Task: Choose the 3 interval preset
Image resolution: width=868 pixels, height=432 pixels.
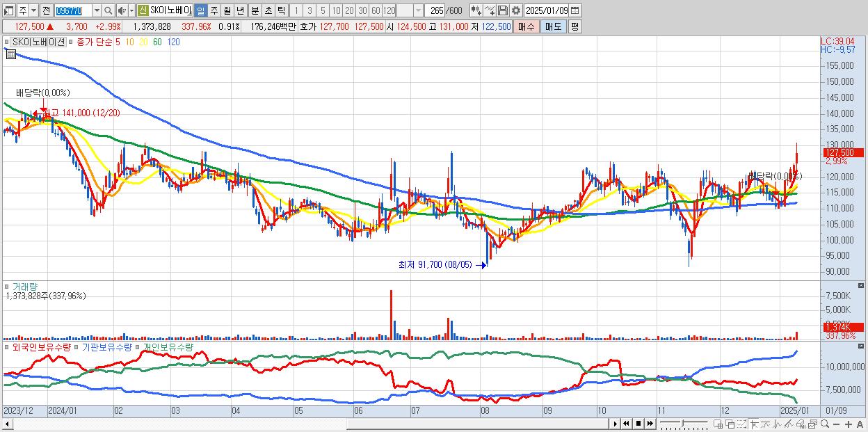Action: (309, 10)
